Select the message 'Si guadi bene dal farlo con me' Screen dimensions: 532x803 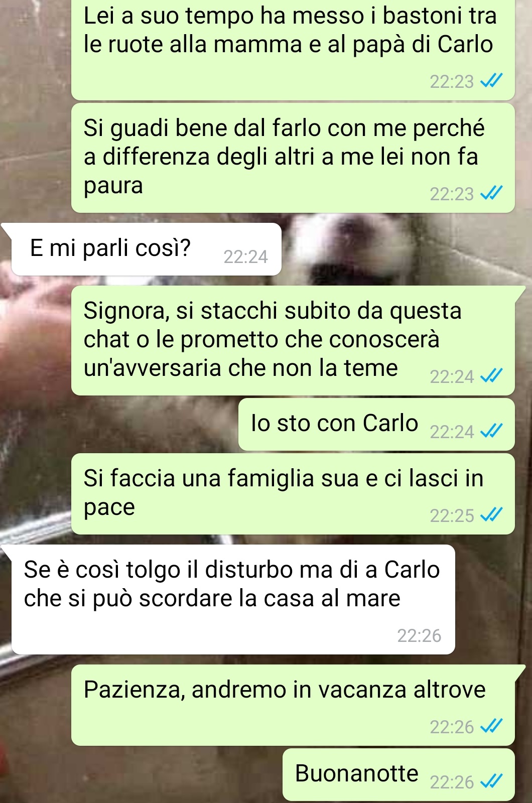click(x=293, y=158)
